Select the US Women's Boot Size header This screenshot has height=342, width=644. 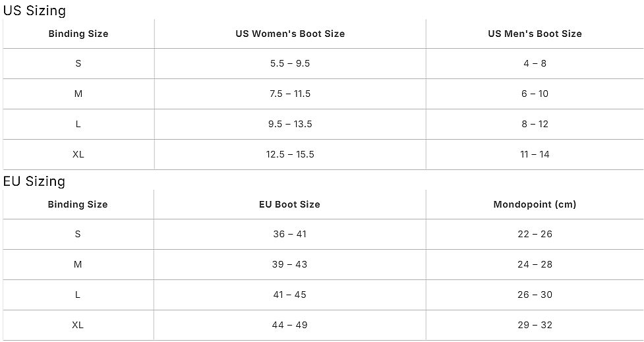tap(290, 34)
